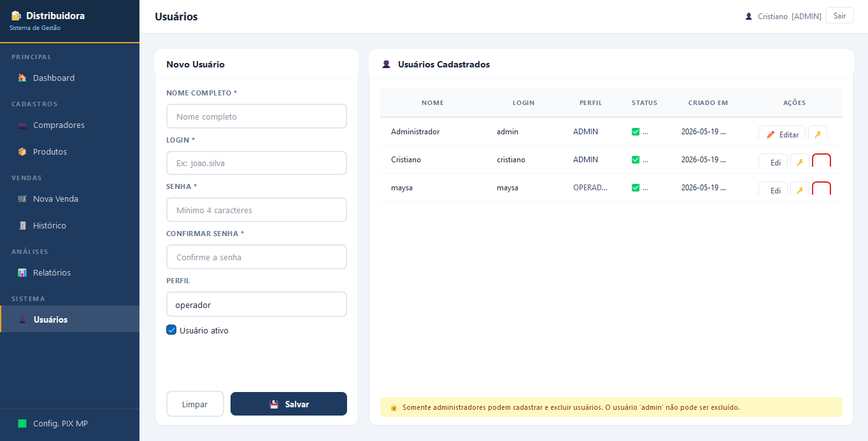Click the Dashboard house icon in sidebar
The image size is (868, 441).
pyautogui.click(x=22, y=78)
